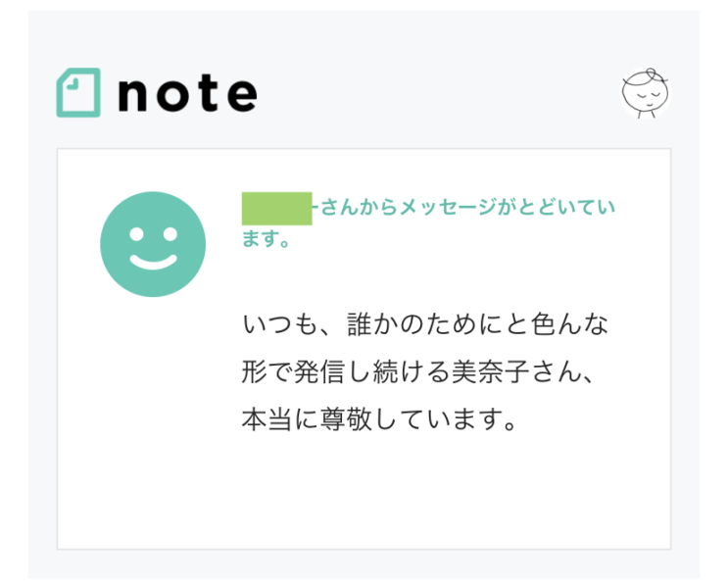Click the green smiley face sender icon
This screenshot has height=588, width=728.
(x=153, y=244)
